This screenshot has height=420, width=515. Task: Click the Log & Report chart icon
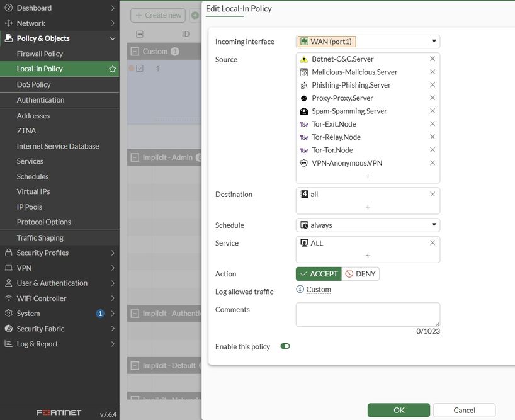click(x=9, y=343)
